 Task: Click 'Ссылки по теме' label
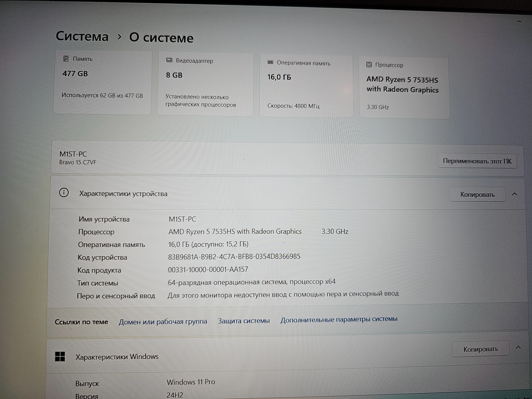(81, 322)
